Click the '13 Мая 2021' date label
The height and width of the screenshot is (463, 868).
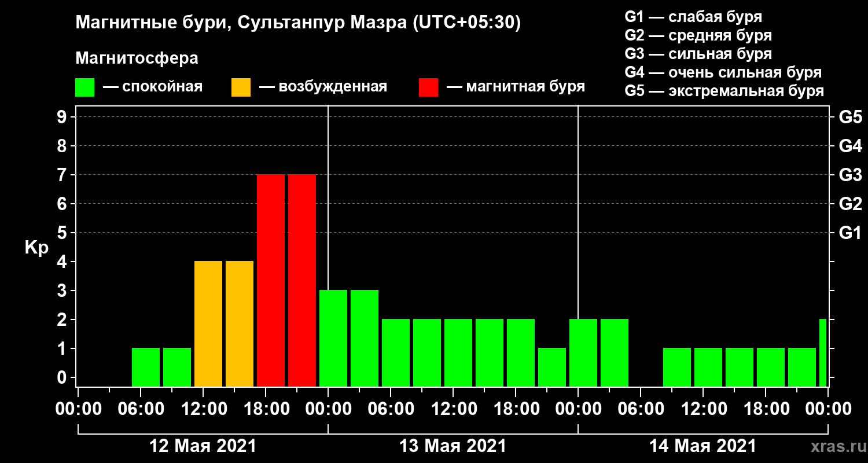[453, 446]
